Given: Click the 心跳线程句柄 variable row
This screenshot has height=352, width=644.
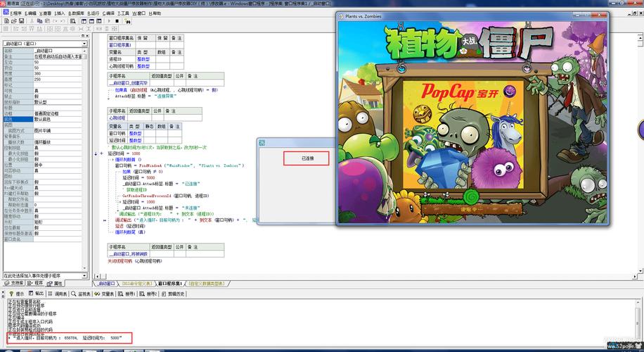Looking at the screenshot, I should pos(146,65).
